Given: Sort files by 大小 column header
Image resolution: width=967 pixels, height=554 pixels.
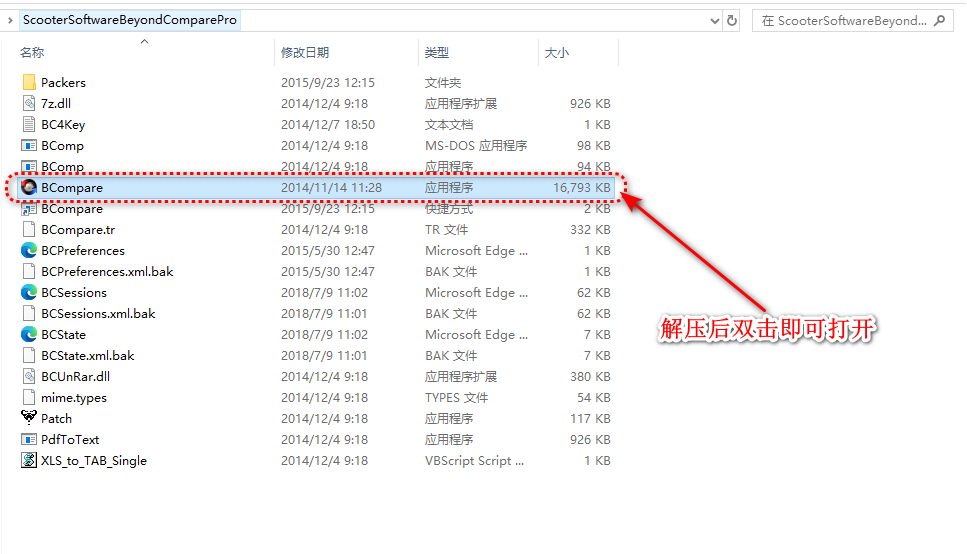Looking at the screenshot, I should (x=556, y=52).
